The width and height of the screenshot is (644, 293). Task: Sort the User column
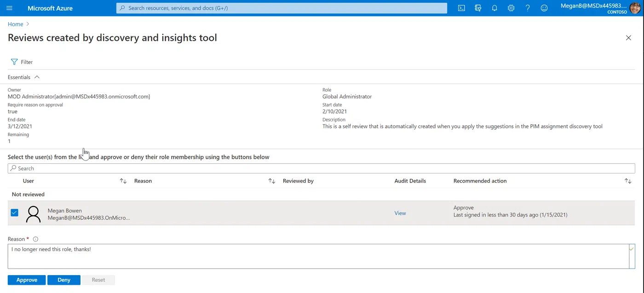(123, 181)
